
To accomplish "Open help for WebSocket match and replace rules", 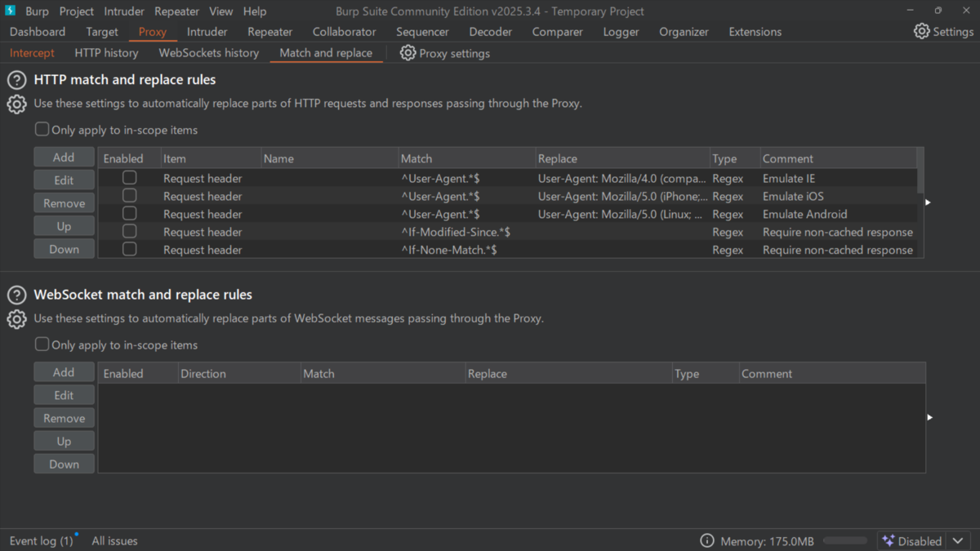I will pyautogui.click(x=16, y=295).
